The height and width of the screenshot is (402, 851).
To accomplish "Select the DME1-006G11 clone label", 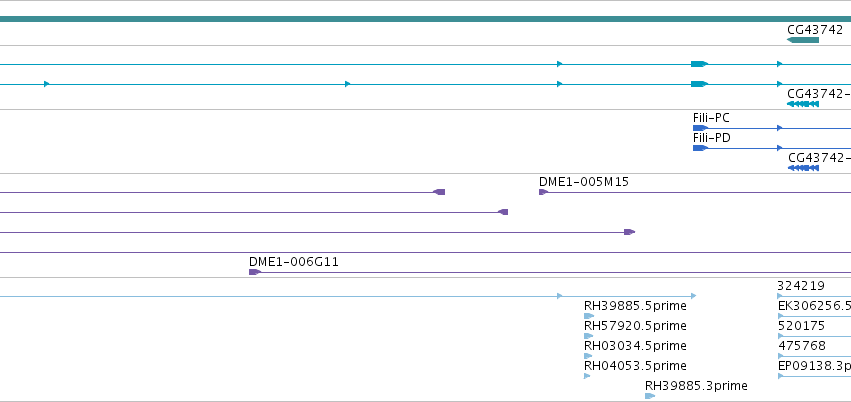I will (x=294, y=262).
